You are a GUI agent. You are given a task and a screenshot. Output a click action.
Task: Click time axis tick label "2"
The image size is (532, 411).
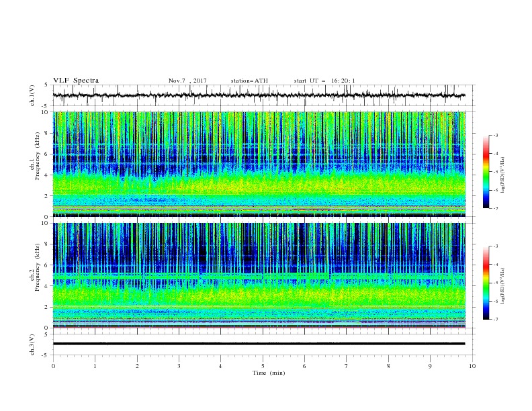(137, 366)
